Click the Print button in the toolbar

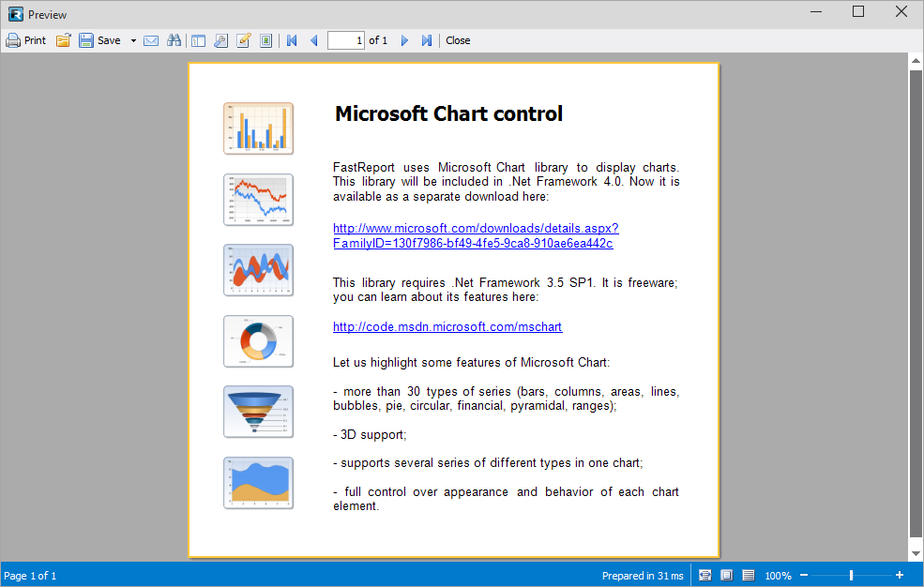pyautogui.click(x=26, y=40)
